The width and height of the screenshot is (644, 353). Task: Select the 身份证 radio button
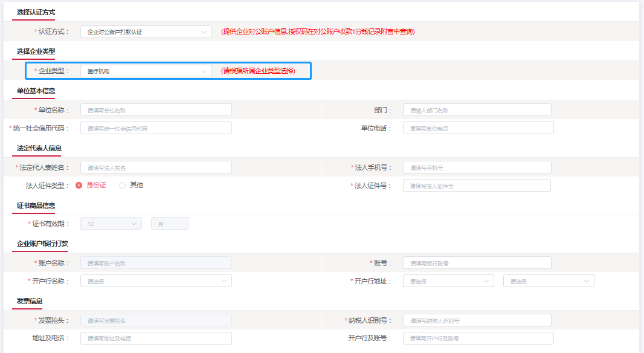[x=79, y=186]
